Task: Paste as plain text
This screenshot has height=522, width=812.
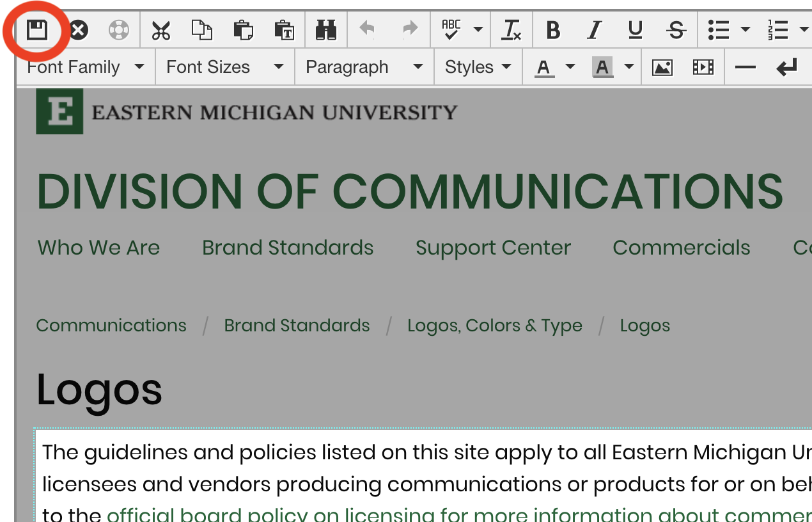Action: [284, 30]
